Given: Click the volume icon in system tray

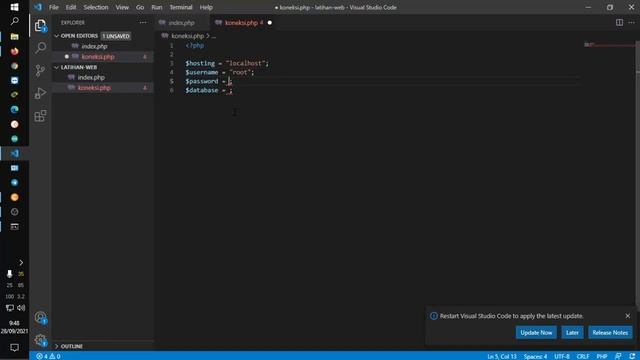Looking at the screenshot, I should [x=21, y=308].
